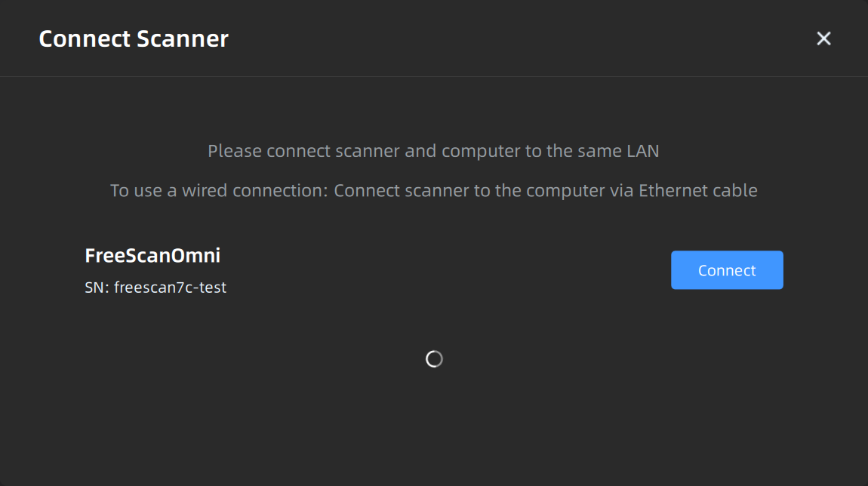868x486 pixels.
Task: Click the circular loading spinner
Action: (x=434, y=359)
